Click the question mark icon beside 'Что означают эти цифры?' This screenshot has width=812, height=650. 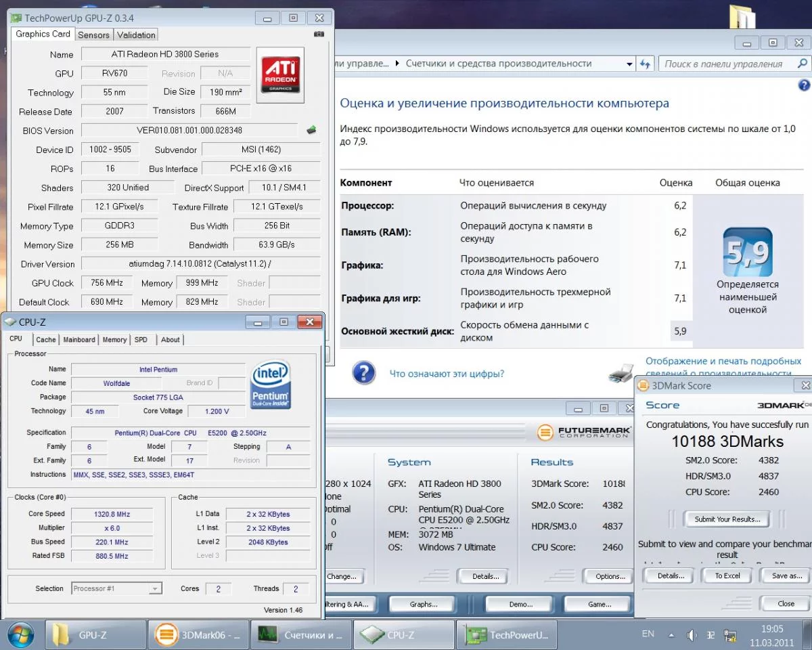[364, 373]
